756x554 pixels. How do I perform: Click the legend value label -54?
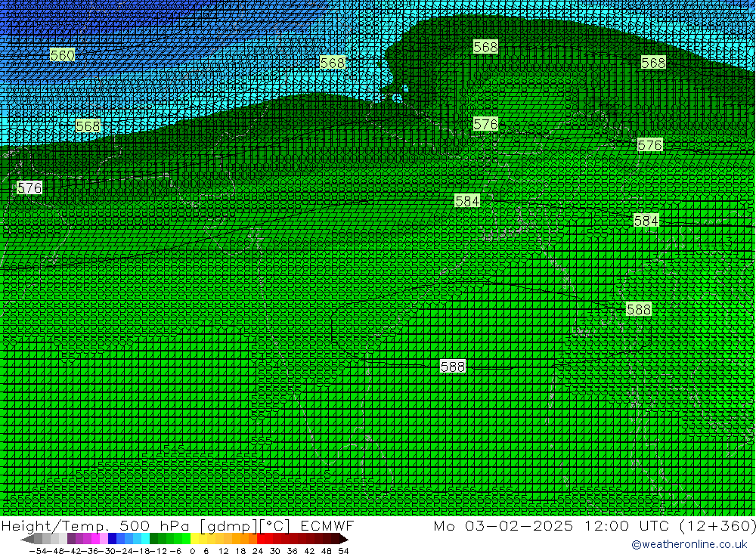point(38,551)
